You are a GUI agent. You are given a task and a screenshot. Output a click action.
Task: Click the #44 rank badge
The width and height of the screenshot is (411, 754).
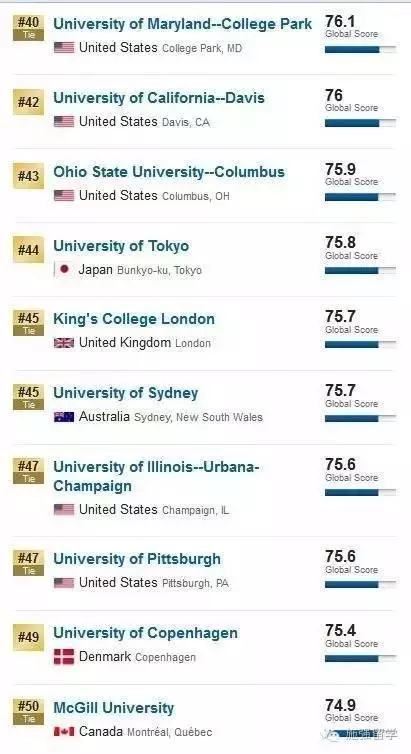pos(28,250)
